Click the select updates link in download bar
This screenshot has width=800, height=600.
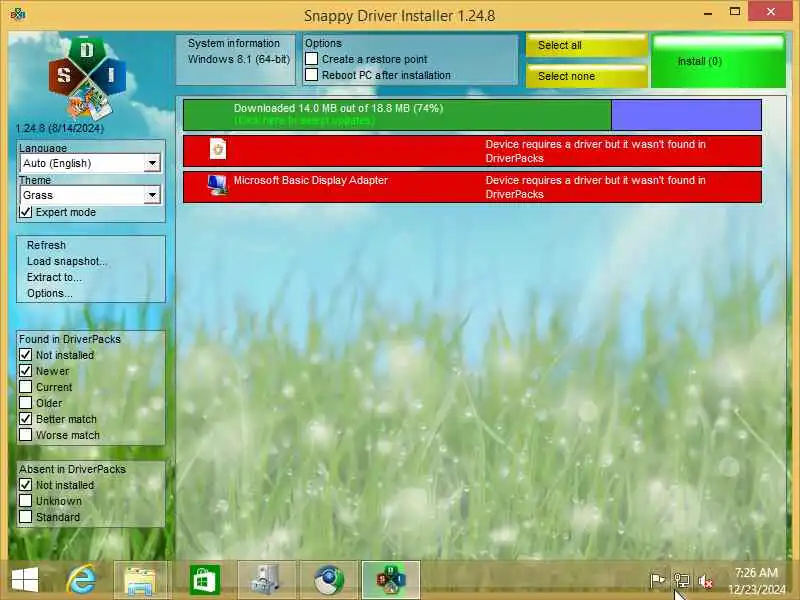(x=304, y=121)
